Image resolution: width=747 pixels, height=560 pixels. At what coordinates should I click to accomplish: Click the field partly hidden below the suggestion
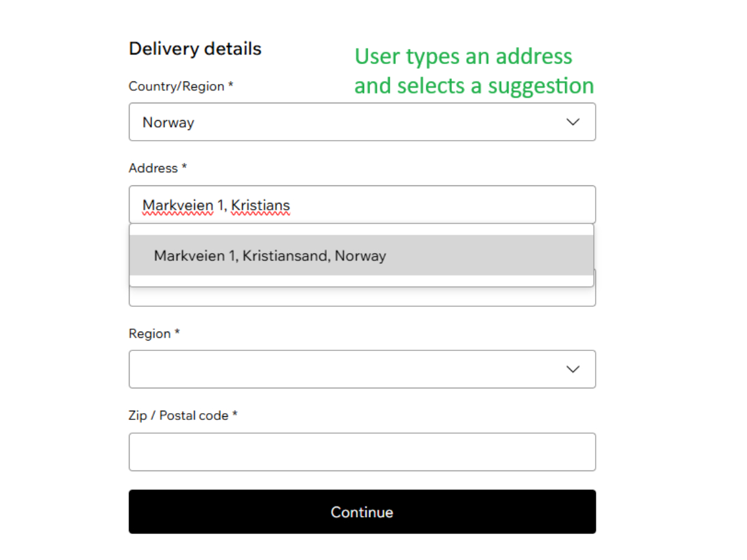[x=362, y=297]
